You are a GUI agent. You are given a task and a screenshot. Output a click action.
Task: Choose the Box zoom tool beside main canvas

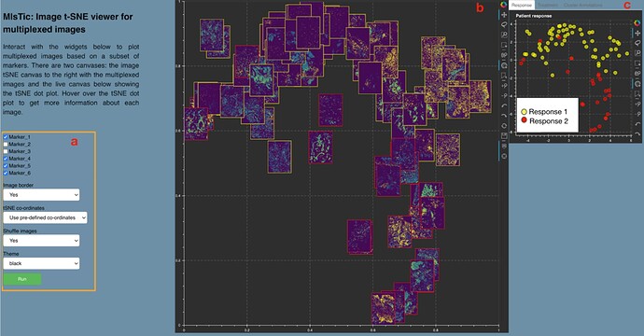504,35
